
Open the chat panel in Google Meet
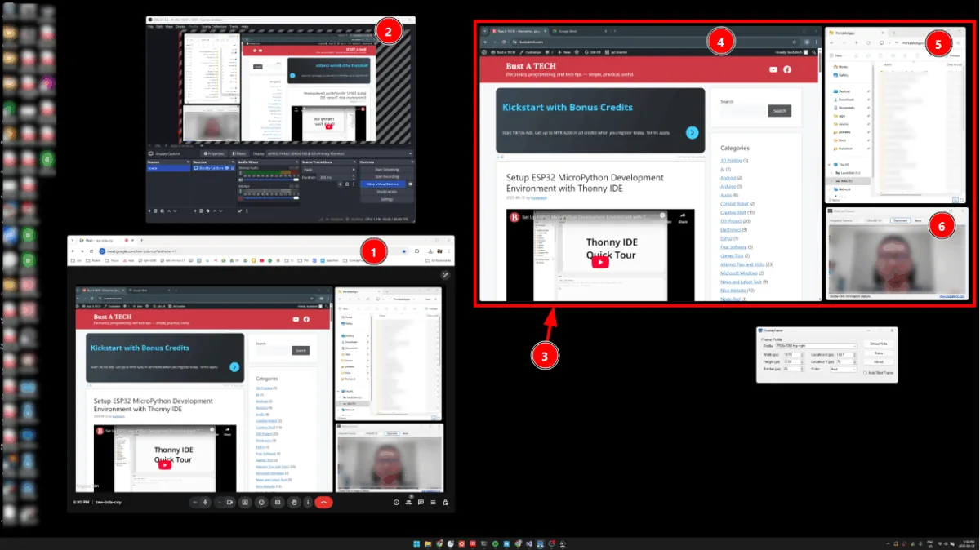(x=422, y=502)
